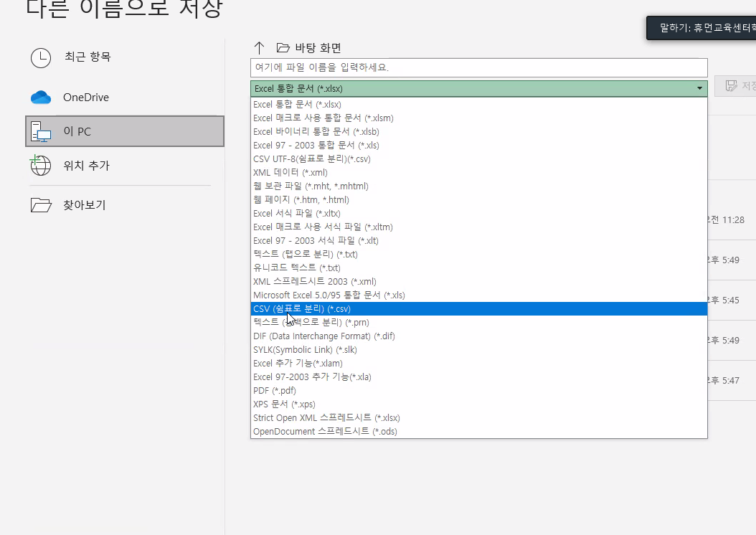The width and height of the screenshot is (756, 535).
Task: Select 이 PC save location
Action: click(x=124, y=131)
